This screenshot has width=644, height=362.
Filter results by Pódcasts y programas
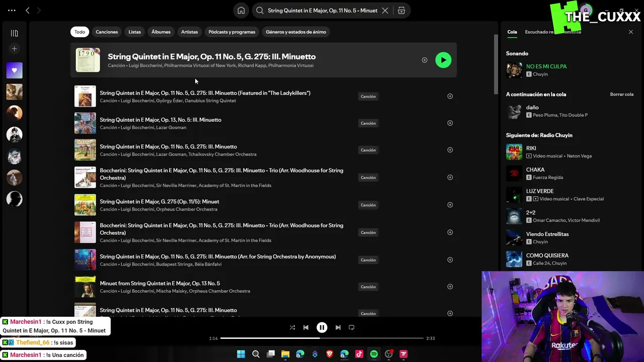(x=232, y=32)
